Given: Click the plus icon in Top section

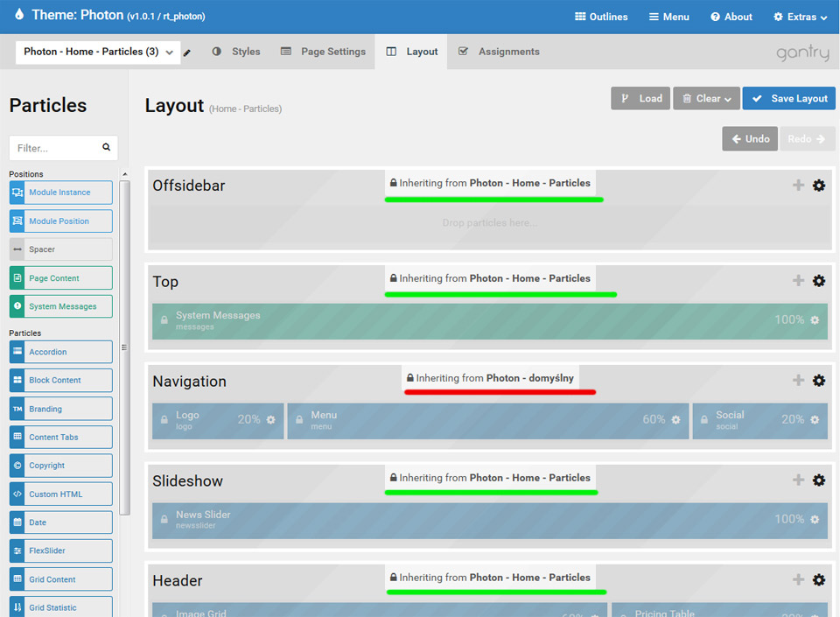Looking at the screenshot, I should tap(798, 281).
